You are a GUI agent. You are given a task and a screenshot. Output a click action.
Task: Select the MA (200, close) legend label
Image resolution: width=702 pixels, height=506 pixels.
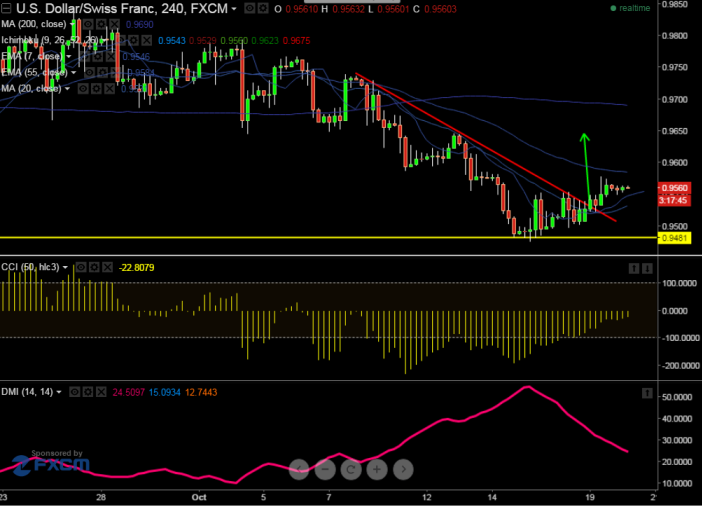pyautogui.click(x=34, y=24)
